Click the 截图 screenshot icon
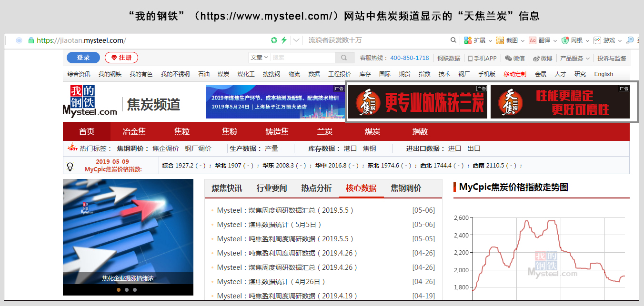 click(x=500, y=40)
